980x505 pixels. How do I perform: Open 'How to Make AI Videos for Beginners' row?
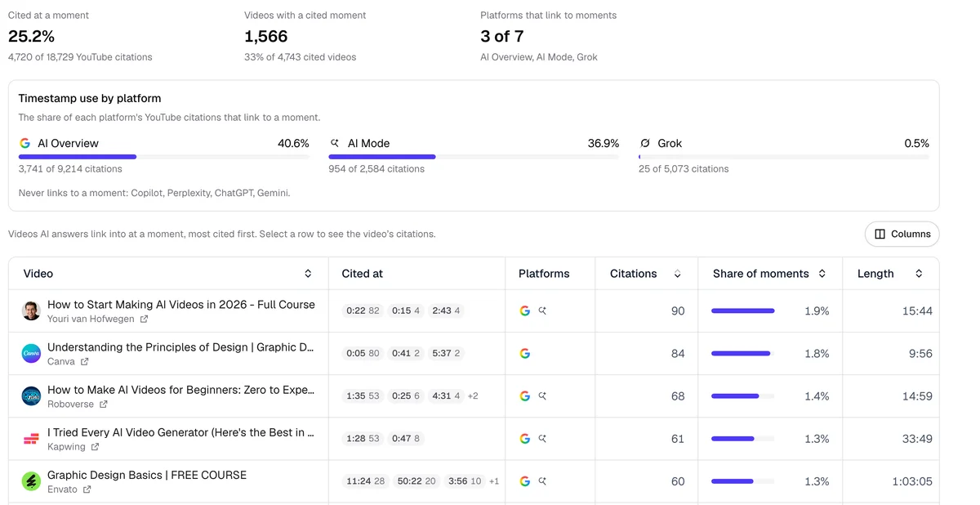coord(474,396)
